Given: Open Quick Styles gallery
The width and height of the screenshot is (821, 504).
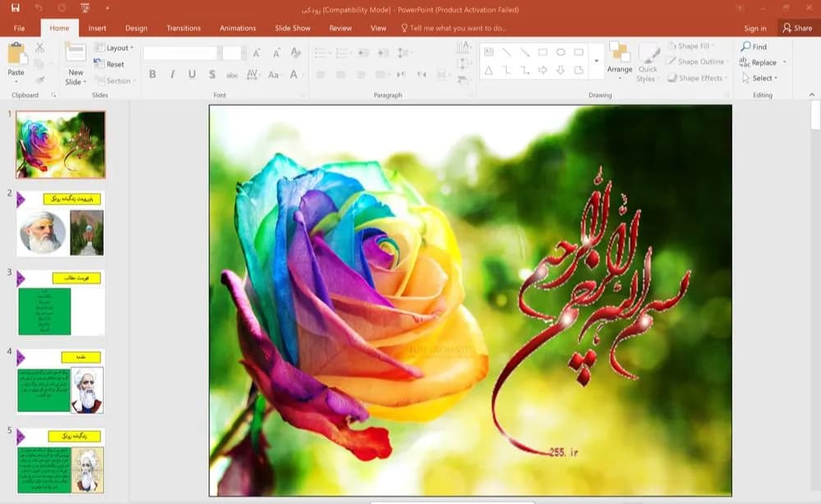Looking at the screenshot, I should point(649,63).
